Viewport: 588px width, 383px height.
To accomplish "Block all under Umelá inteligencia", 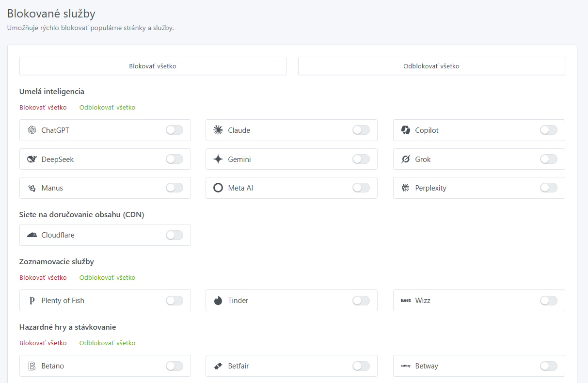I will tap(43, 107).
